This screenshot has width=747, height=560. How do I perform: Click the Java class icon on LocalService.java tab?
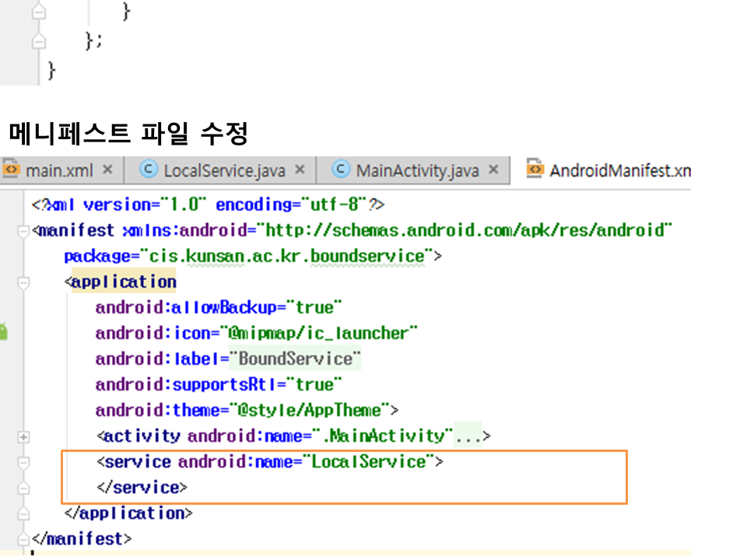tap(149, 170)
